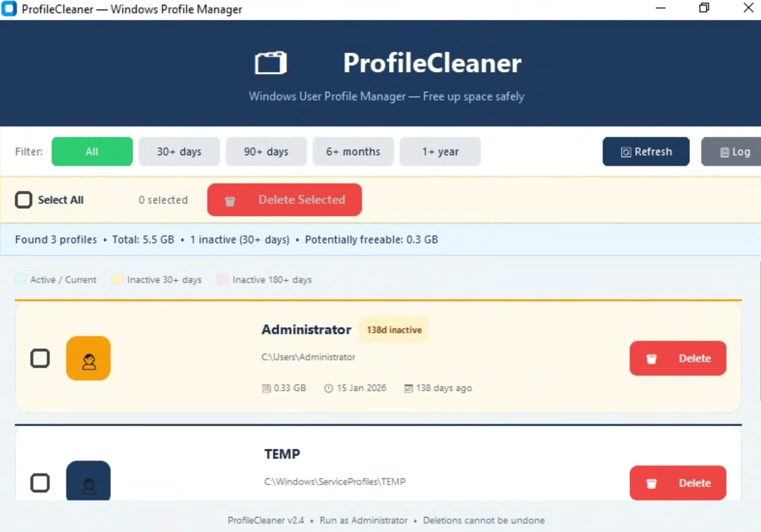Viewport: 761px width, 532px height.
Task: Click the Refresh button's icon
Action: click(626, 152)
